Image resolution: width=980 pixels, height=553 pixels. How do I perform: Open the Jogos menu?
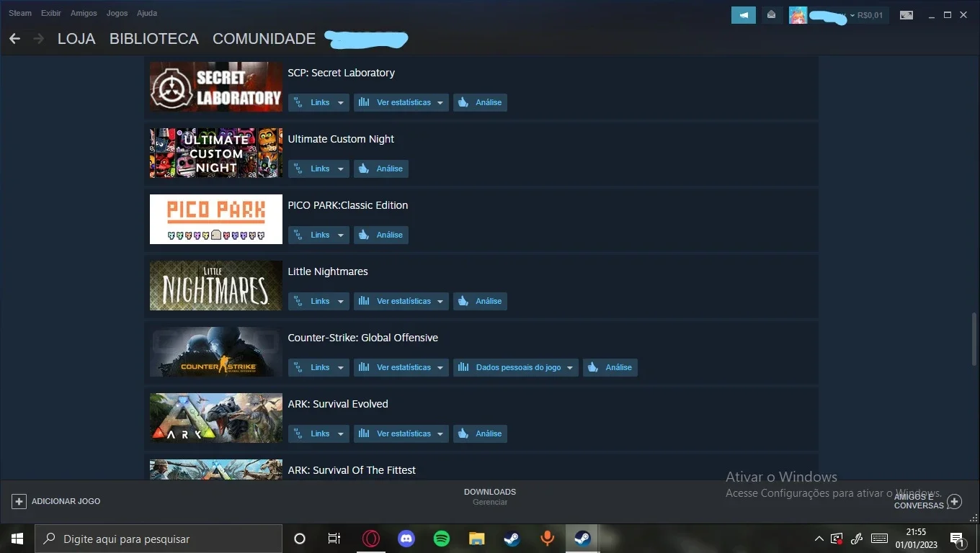coord(117,13)
